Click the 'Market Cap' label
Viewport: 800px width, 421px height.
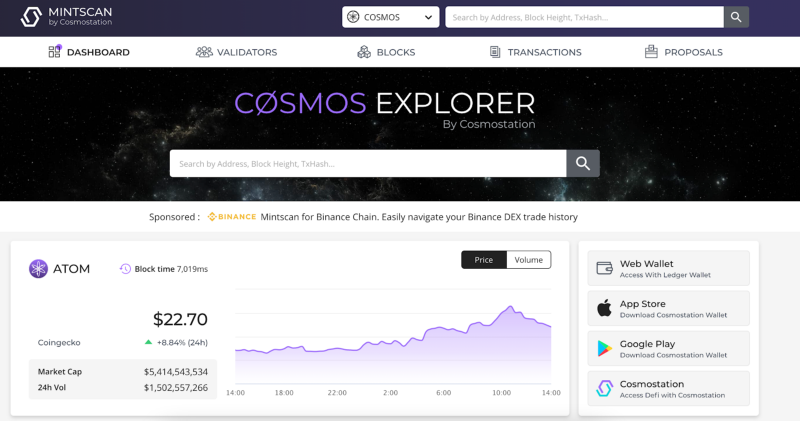pos(60,372)
